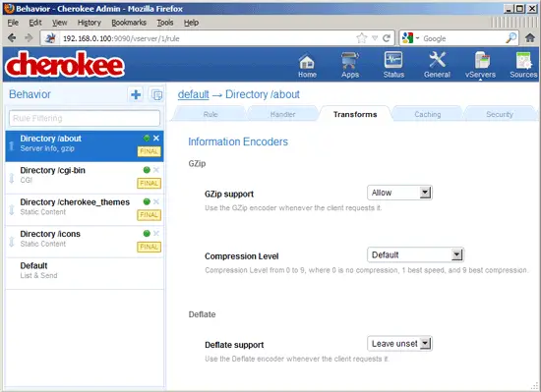The width and height of the screenshot is (541, 392).
Task: Toggle active status dot of Directory /cgi-bin
Action: (147, 170)
